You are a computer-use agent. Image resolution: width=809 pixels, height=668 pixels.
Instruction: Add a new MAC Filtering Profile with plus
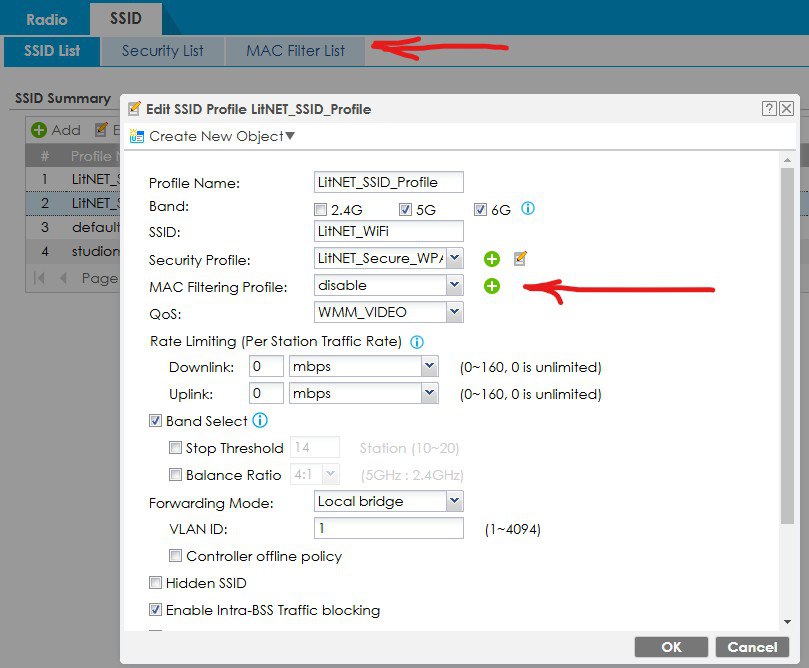(492, 286)
